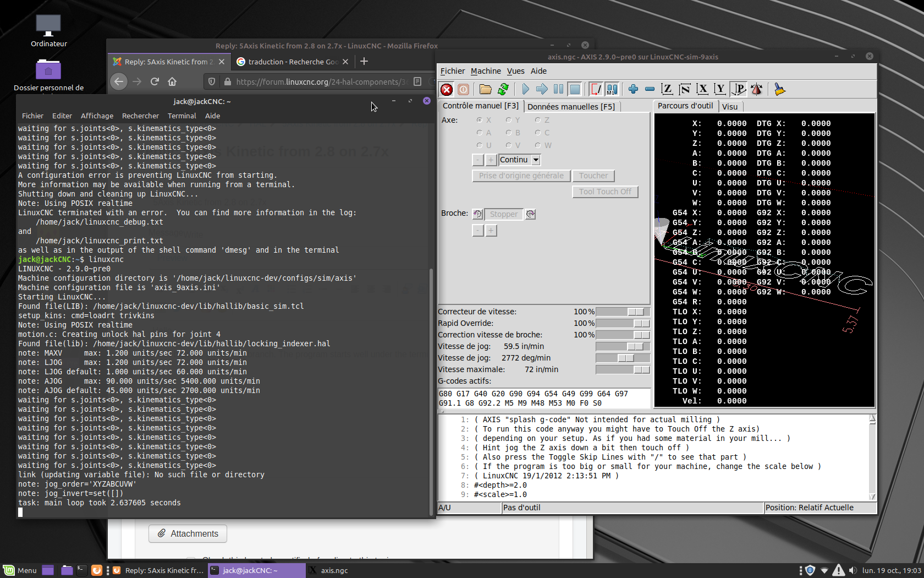Screen dimensions: 924x578
Task: Start spindle clockwise icon beside Stopper
Action: point(530,214)
